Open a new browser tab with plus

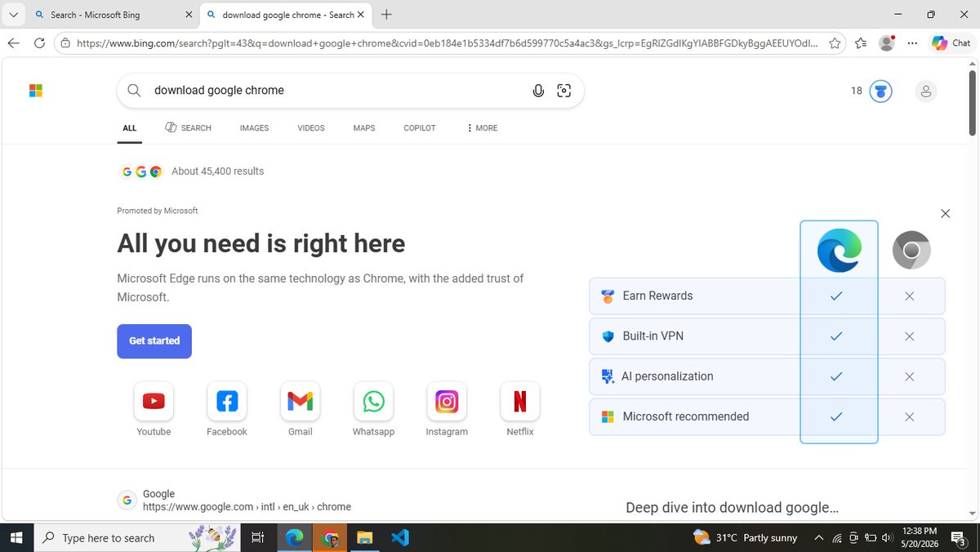pos(386,15)
